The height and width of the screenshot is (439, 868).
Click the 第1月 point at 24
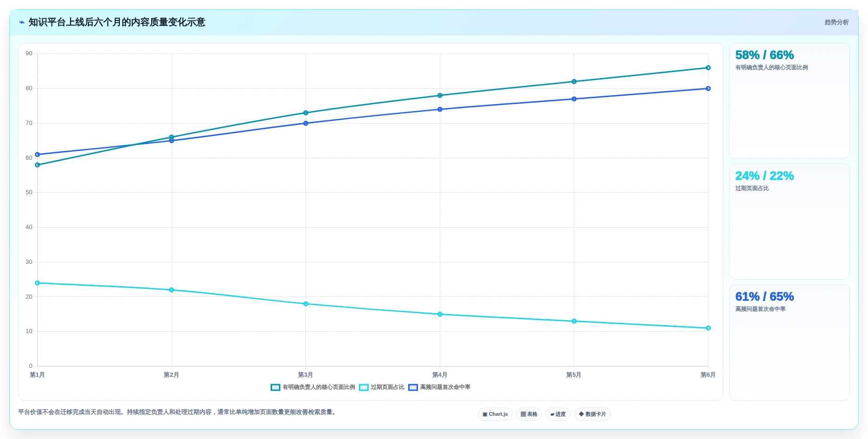(38, 283)
